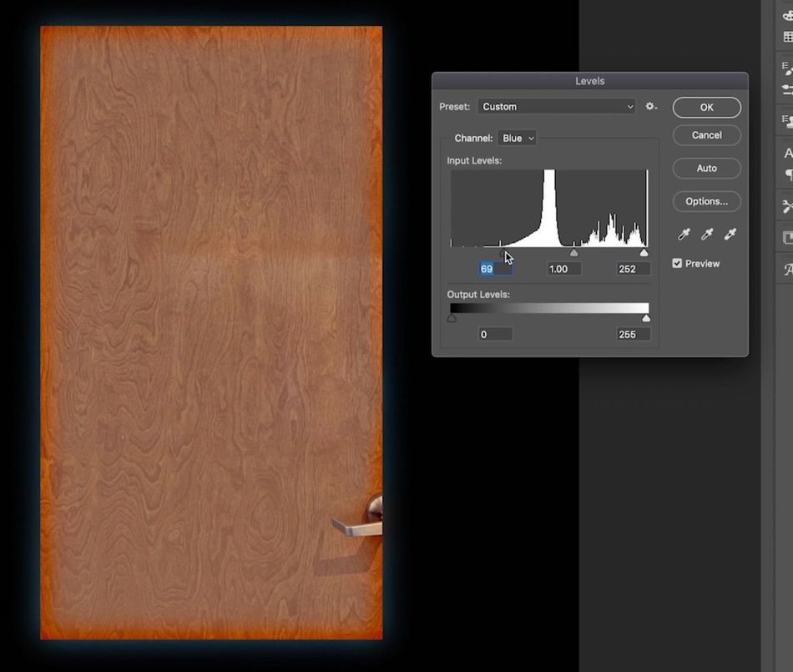Open the Character panel in the sidebar

pyautogui.click(x=785, y=154)
